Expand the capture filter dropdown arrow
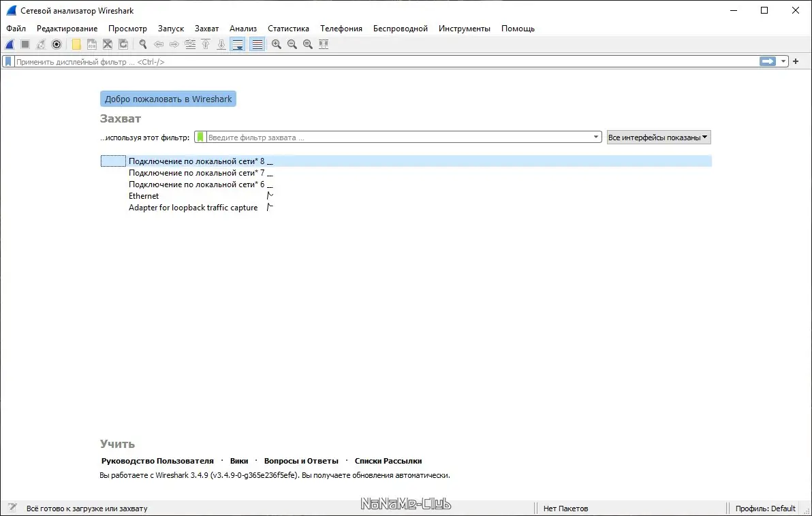Screen dimensions: 812x516 pyautogui.click(x=596, y=137)
